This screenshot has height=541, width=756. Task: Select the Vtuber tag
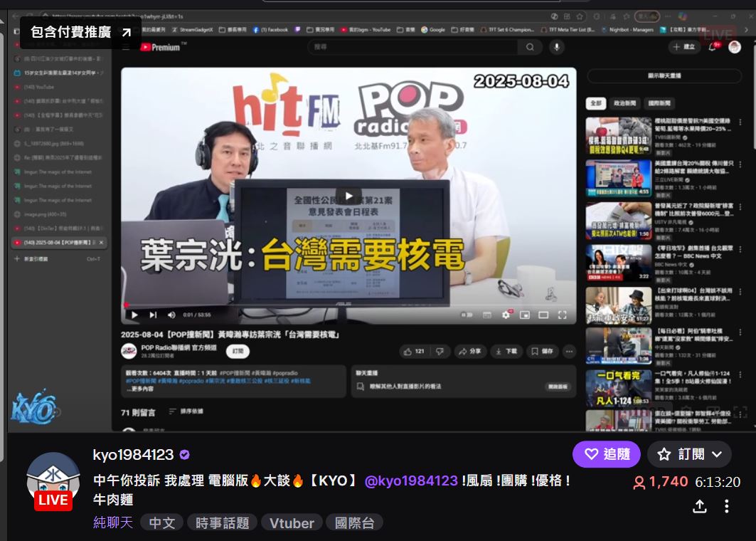pyautogui.click(x=292, y=522)
